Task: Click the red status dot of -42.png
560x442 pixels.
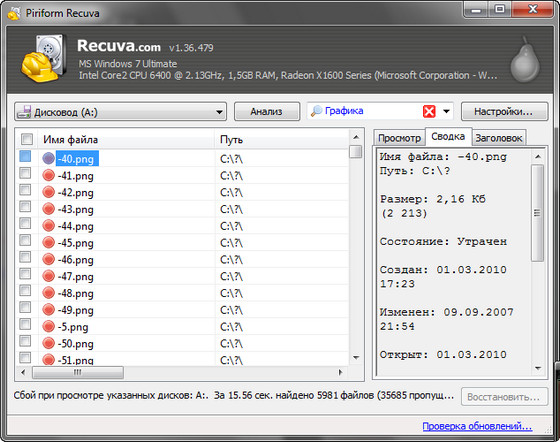Action: [48, 192]
